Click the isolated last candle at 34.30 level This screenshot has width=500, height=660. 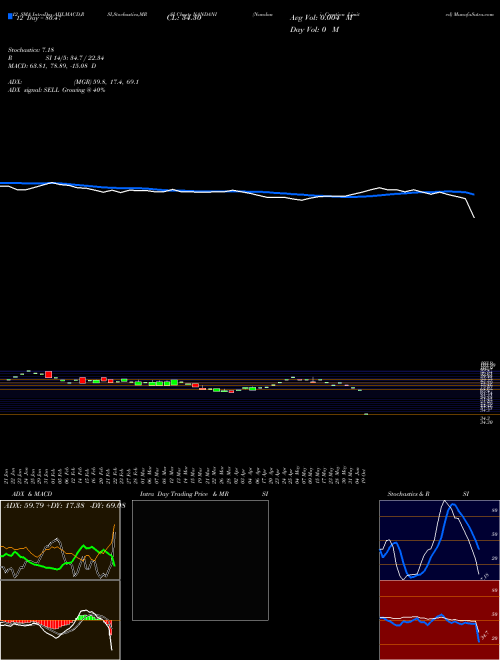366,414
